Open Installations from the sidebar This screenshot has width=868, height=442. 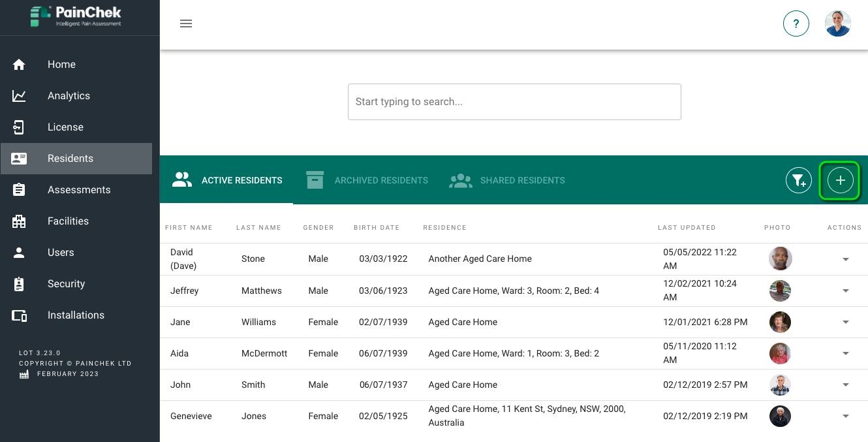click(76, 315)
